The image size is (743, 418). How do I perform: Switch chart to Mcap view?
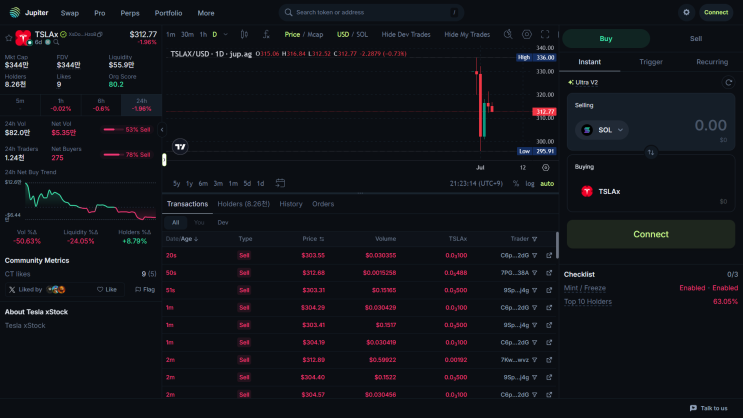(x=315, y=35)
